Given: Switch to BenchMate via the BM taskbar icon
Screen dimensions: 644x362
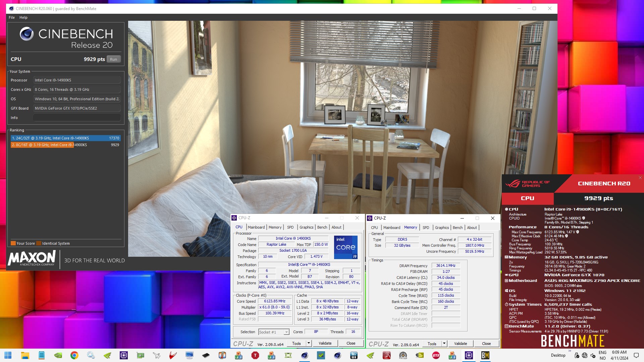Looking at the screenshot, I should [x=485, y=355].
